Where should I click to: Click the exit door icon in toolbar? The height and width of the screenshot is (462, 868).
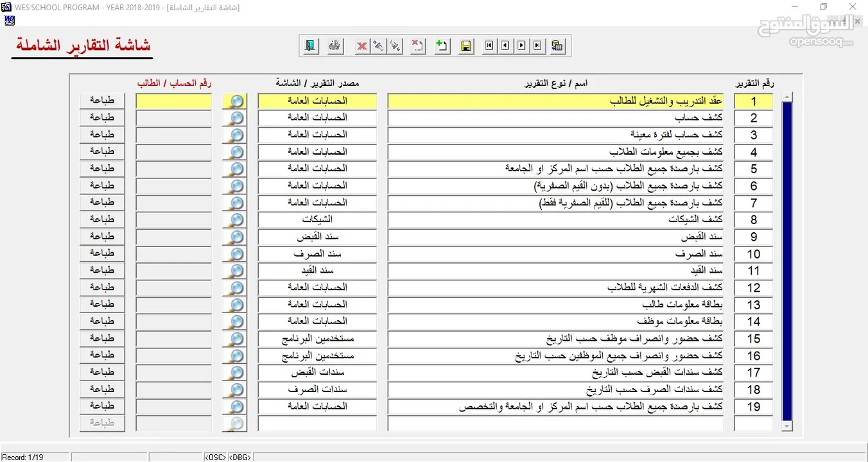pos(311,46)
